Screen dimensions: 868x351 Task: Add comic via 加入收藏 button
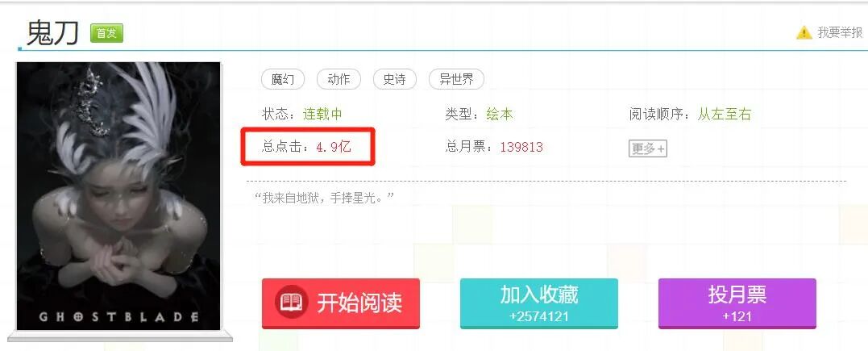(x=538, y=303)
